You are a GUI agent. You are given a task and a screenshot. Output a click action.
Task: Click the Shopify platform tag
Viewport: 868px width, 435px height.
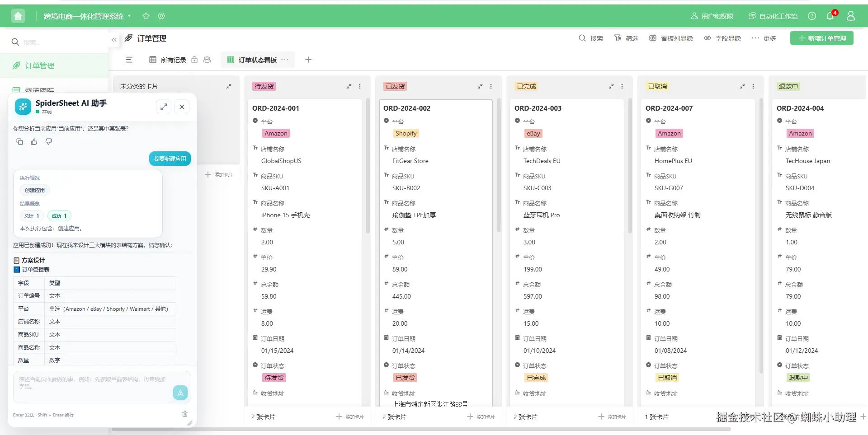(406, 133)
